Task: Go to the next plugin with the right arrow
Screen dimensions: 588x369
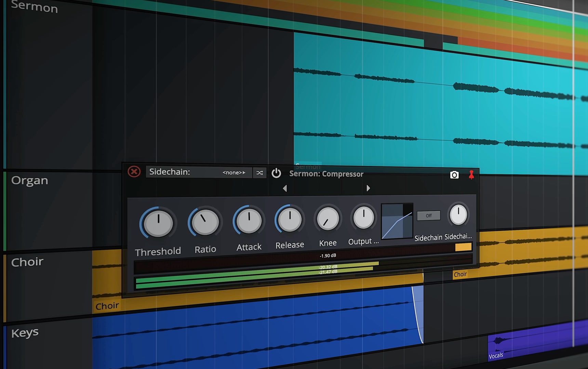Action: tap(368, 188)
